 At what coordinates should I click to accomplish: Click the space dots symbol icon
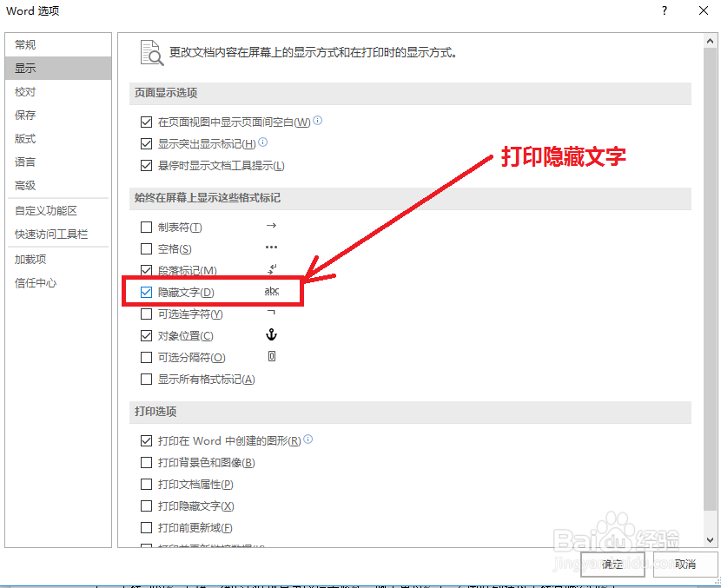tap(271, 247)
